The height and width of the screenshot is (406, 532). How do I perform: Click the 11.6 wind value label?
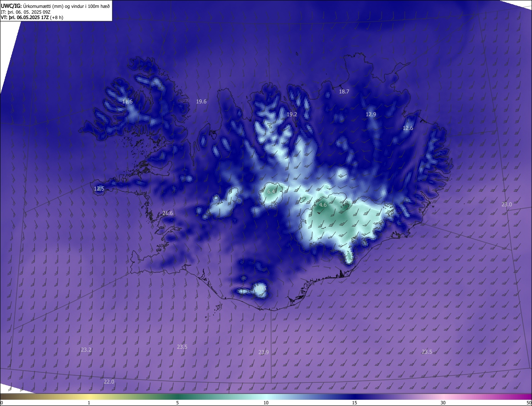(127, 102)
